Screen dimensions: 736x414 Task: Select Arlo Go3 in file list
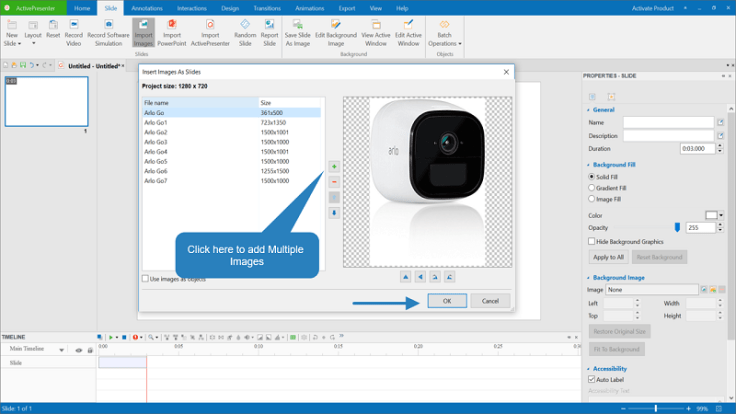[x=155, y=142]
